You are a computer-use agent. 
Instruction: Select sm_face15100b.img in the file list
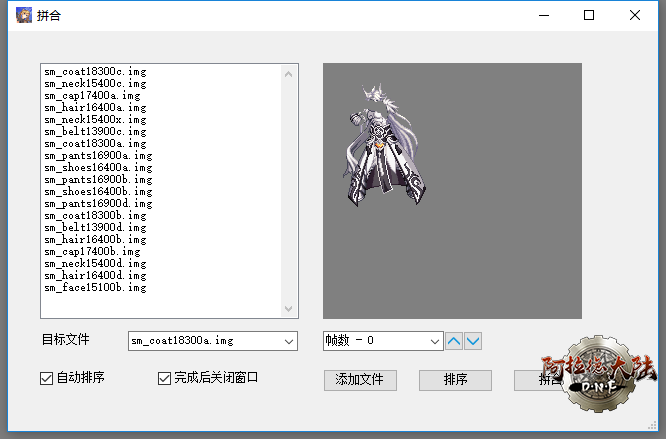[x=95, y=287]
